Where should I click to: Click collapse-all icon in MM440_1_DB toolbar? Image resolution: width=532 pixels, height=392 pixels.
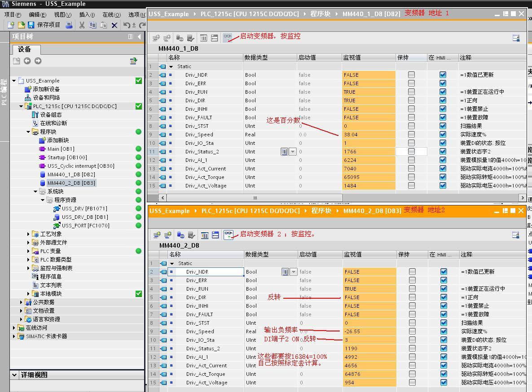click(x=215, y=38)
